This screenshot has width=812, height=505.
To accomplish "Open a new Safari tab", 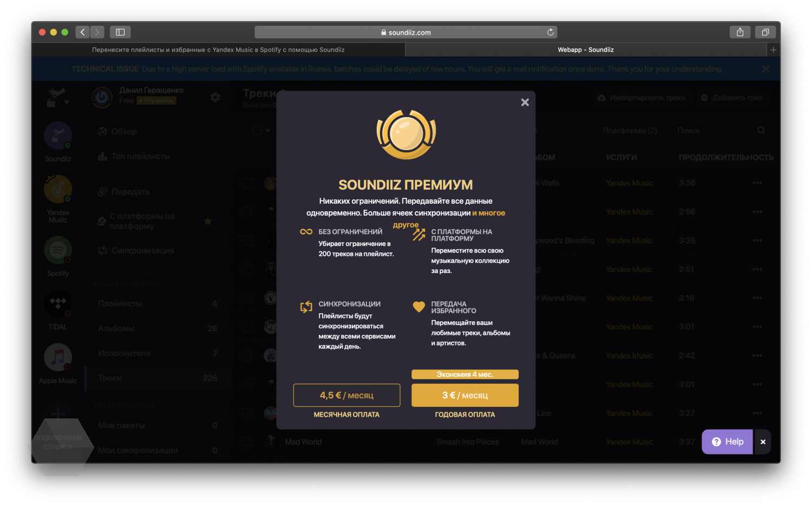I will tap(774, 50).
